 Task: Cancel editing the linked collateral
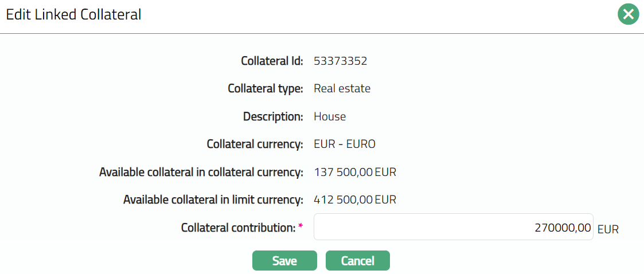click(x=357, y=261)
